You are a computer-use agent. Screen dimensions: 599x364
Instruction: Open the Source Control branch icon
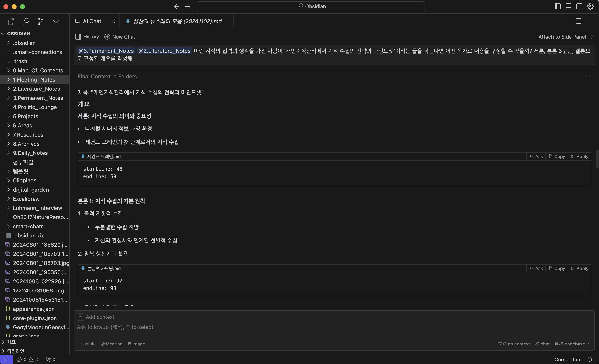point(40,22)
